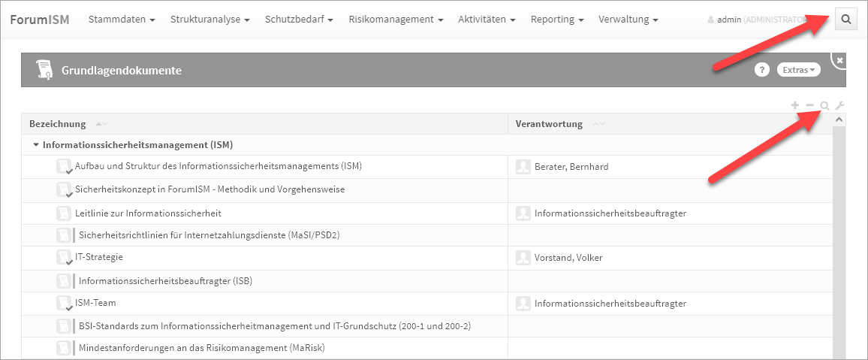Click the minus icon above table
868x360 pixels.
coord(809,106)
